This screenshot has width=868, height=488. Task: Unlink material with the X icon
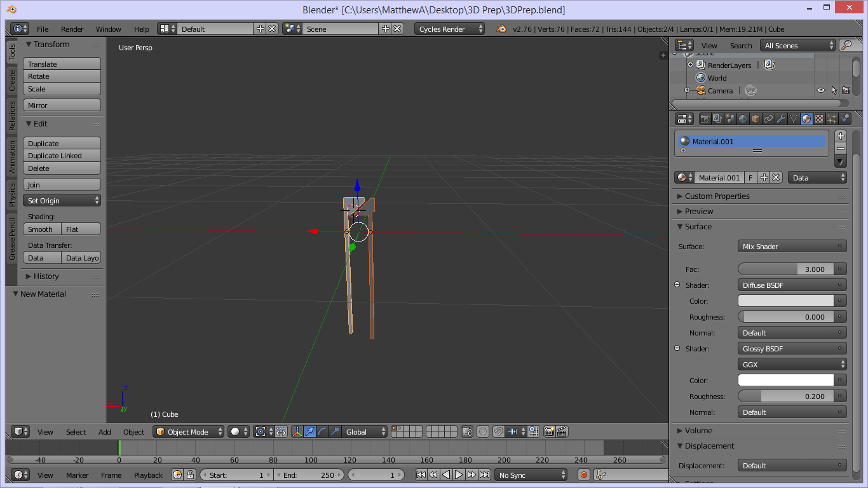[776, 178]
